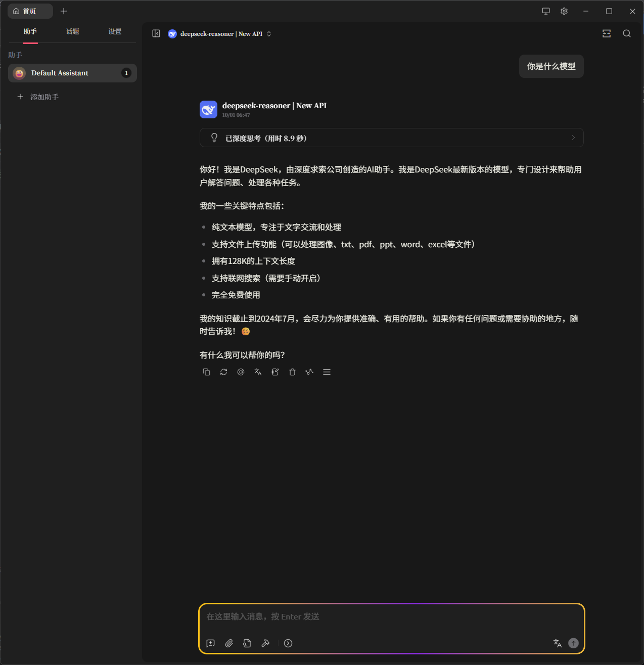644x665 pixels.
Task: Switch to the 话题 tab
Action: 72,32
